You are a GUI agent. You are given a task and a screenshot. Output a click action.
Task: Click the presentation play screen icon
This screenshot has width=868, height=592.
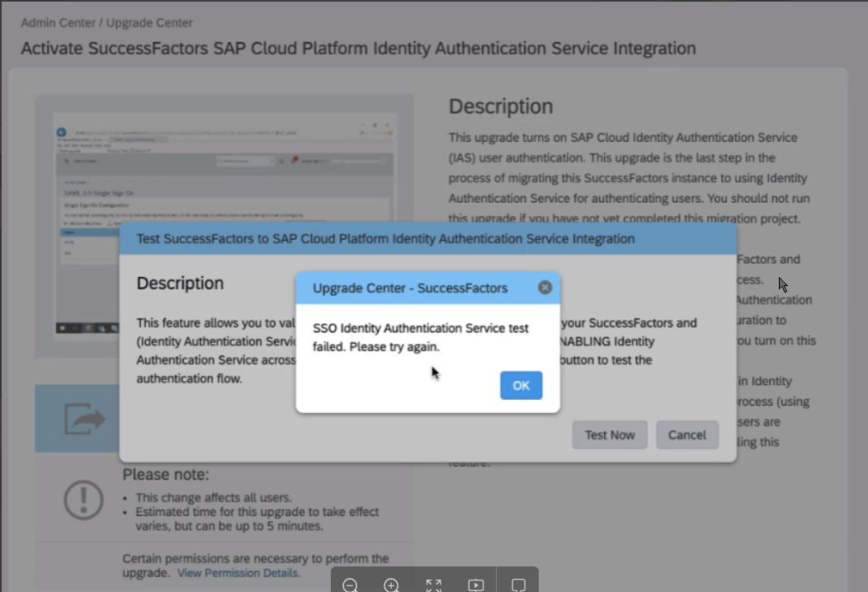(x=475, y=585)
